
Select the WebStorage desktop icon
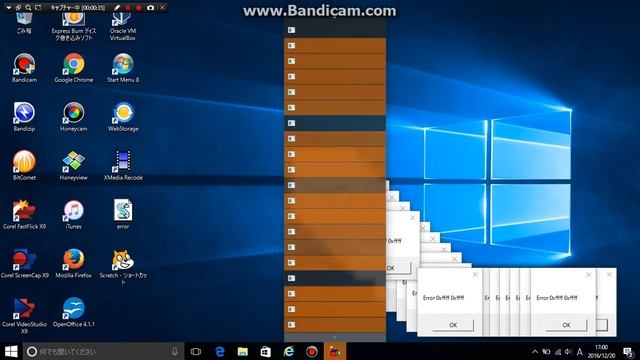(x=123, y=117)
